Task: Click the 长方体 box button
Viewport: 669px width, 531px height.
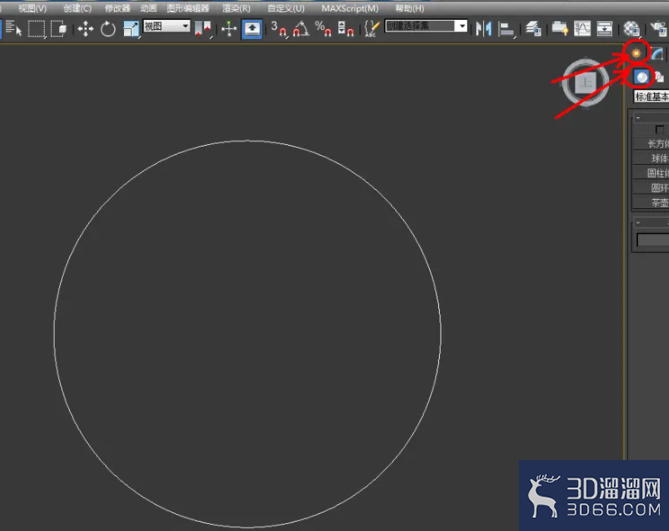Action: pos(652,144)
